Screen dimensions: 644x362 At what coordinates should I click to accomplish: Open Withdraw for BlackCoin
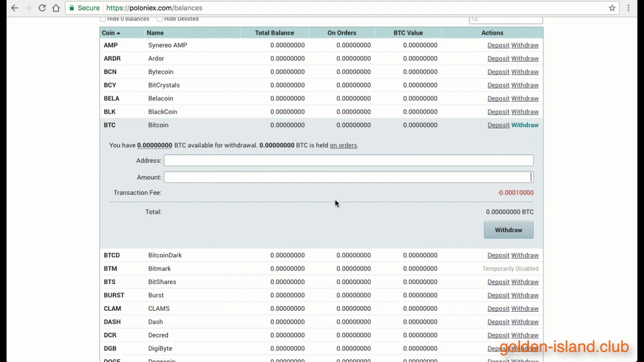525,112
